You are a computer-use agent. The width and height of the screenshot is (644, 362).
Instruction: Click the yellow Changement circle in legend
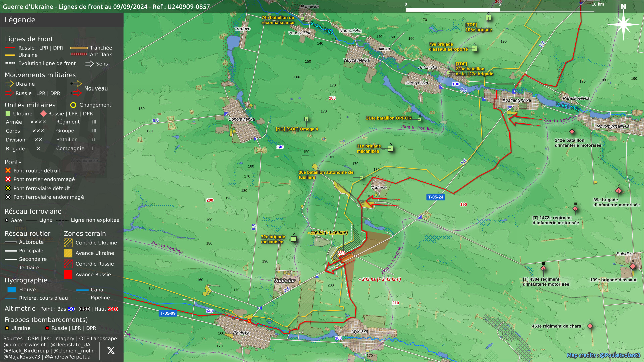[73, 105]
